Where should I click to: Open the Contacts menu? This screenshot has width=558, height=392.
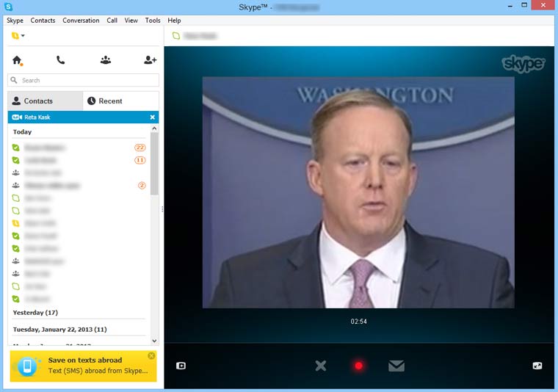43,21
